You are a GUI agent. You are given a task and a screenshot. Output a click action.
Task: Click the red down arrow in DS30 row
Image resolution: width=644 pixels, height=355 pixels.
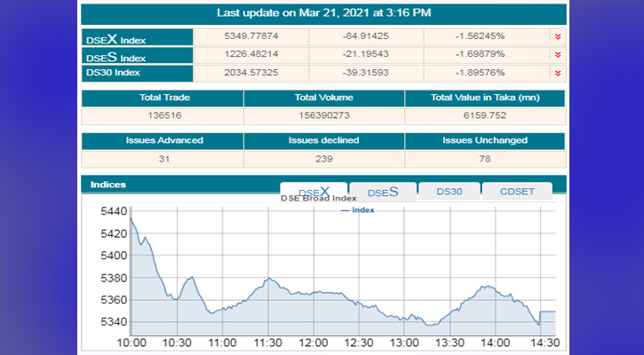557,74
